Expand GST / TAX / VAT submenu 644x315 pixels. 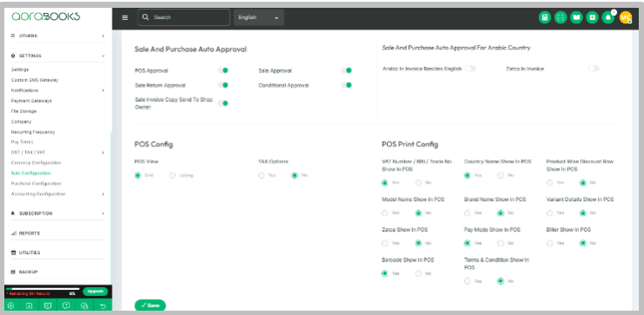(x=58, y=152)
